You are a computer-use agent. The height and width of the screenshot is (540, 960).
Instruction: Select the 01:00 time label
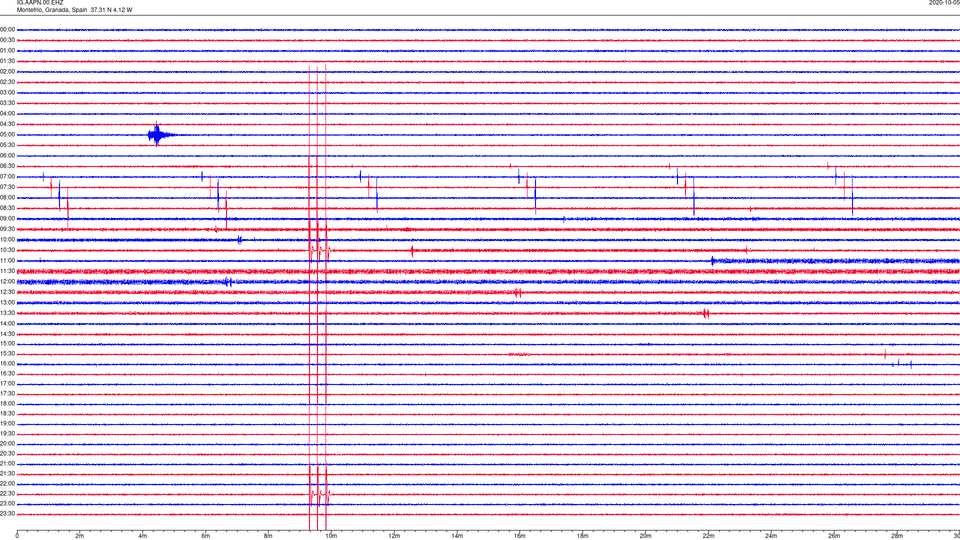click(7, 51)
